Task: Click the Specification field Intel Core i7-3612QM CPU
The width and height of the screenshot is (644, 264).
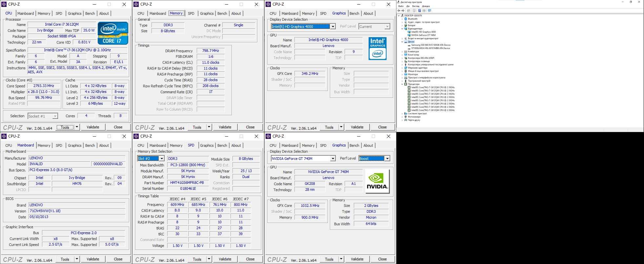Action: click(78, 50)
